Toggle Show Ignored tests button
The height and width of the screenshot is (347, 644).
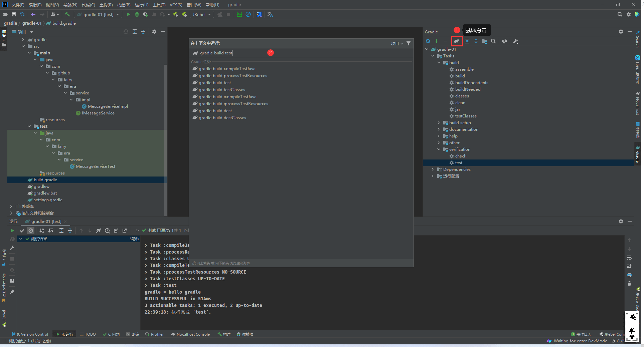[31, 231]
